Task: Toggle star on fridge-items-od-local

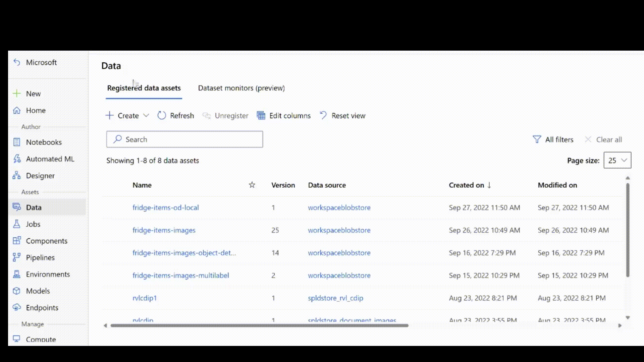Action: [251, 207]
